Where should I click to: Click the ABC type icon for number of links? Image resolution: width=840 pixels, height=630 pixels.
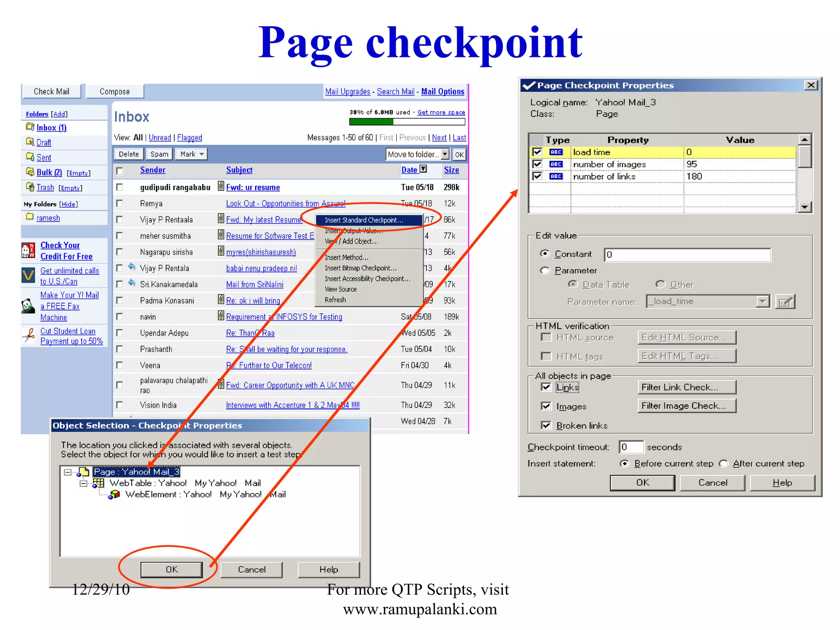click(x=556, y=176)
